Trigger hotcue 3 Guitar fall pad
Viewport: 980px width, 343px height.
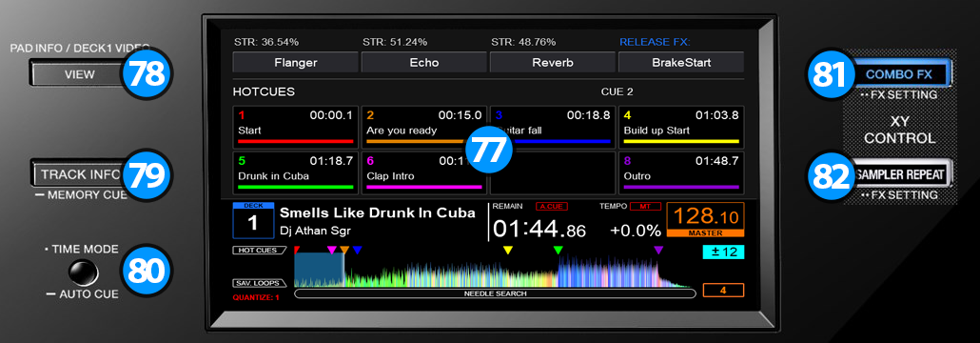pos(553,127)
